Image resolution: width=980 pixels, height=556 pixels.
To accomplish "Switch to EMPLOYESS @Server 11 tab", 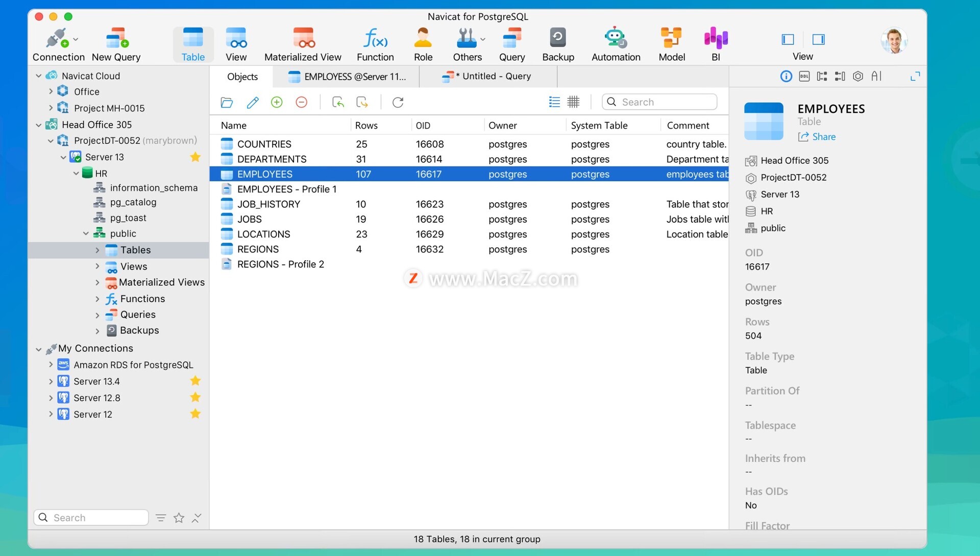I will [x=347, y=77].
